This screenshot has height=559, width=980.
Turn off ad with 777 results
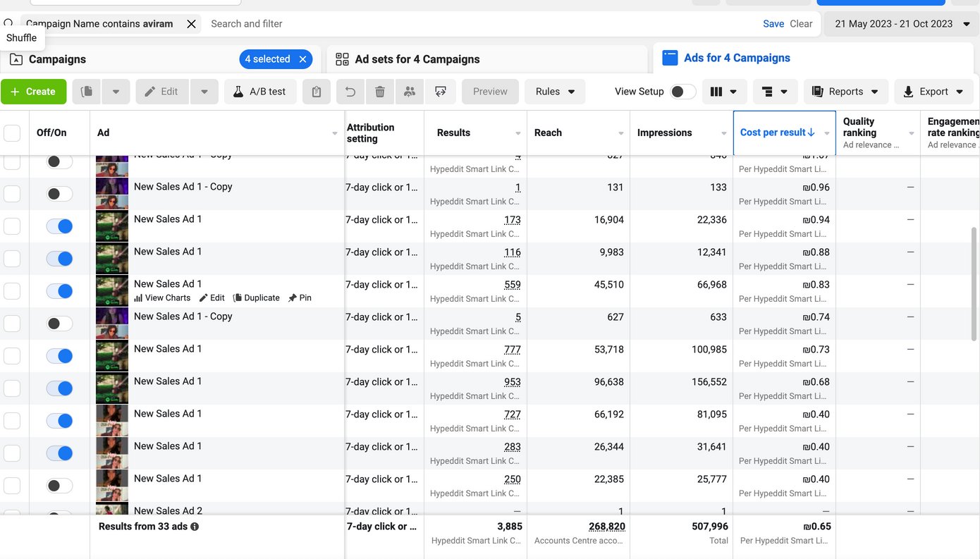click(59, 356)
